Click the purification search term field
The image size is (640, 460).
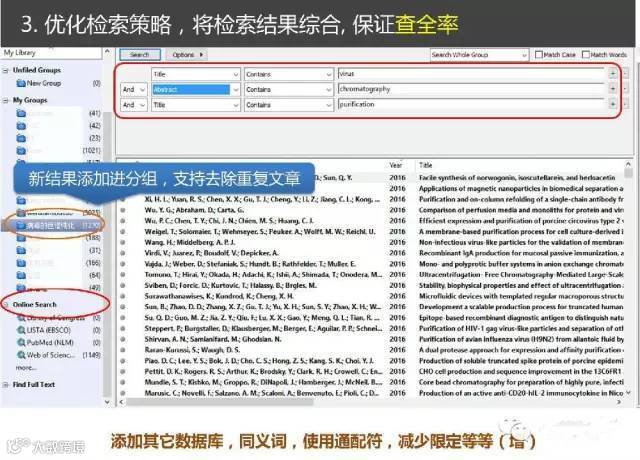click(471, 104)
